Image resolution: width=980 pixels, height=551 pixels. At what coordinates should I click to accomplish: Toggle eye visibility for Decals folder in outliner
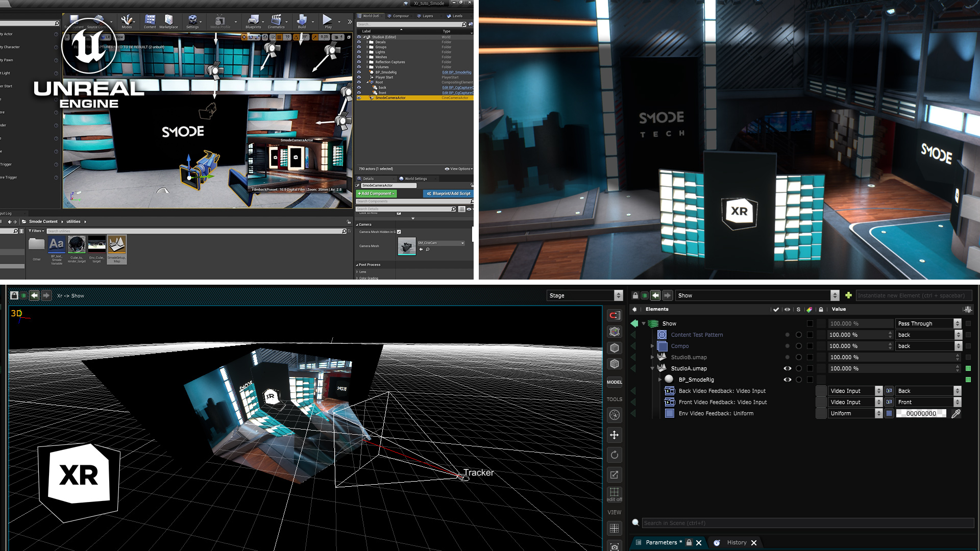[x=359, y=42]
